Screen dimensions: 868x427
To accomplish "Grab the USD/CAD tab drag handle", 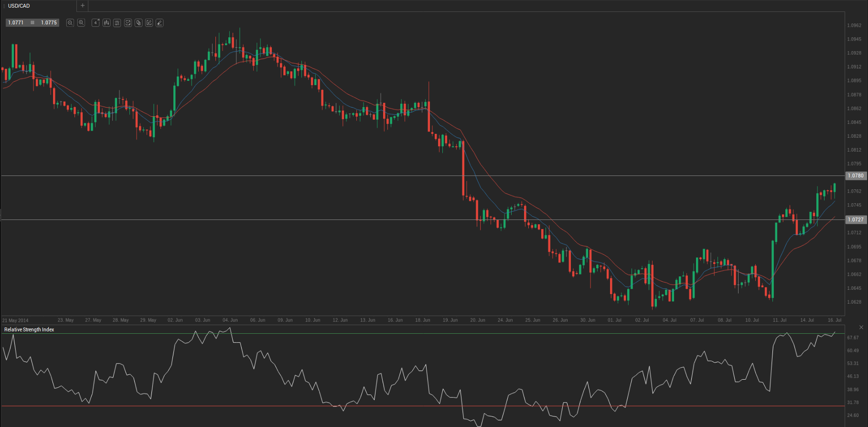I will pos(4,6).
